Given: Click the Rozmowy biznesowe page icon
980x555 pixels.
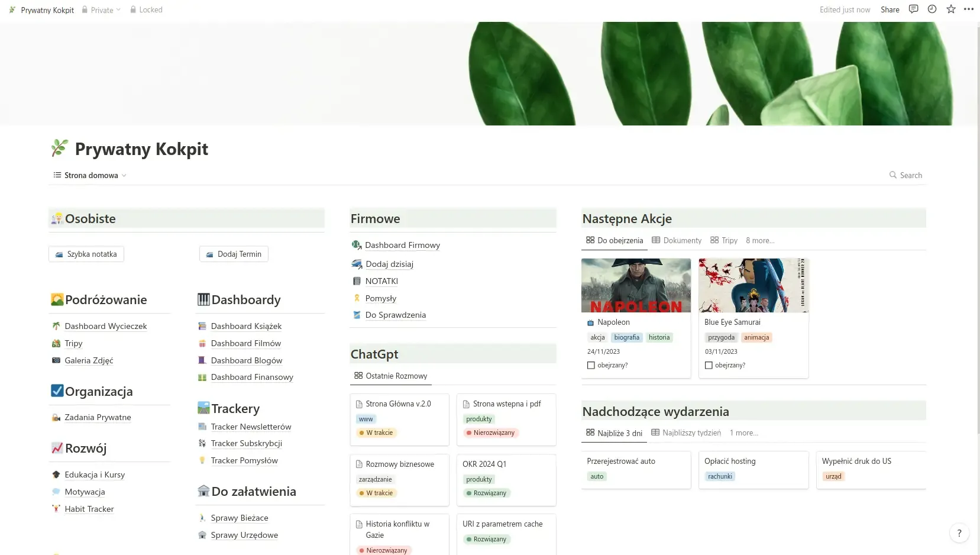Looking at the screenshot, I should pos(359,464).
